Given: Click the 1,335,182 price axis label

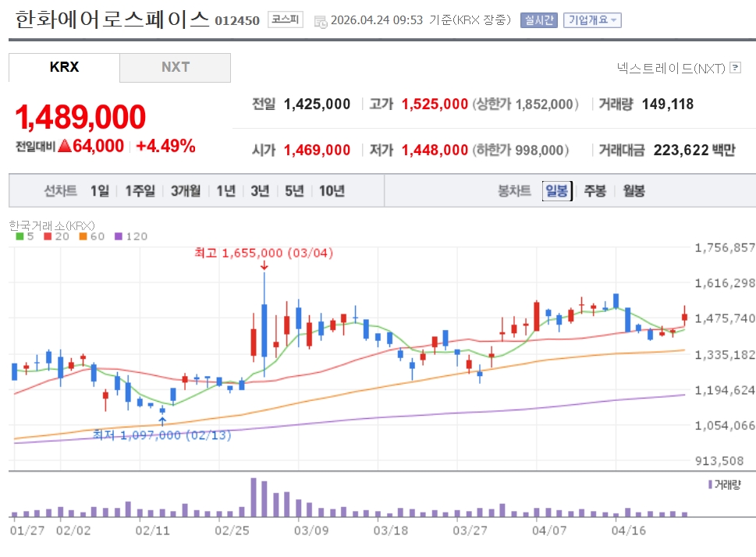Looking at the screenshot, I should tap(725, 355).
